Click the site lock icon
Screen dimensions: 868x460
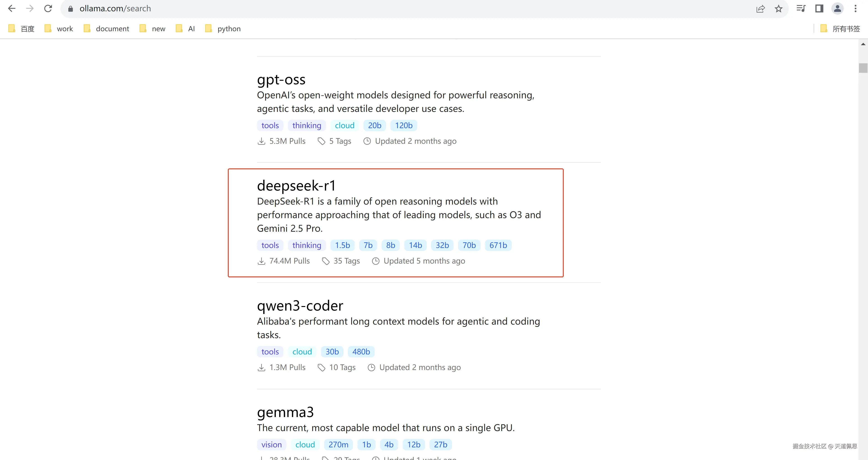coord(70,9)
